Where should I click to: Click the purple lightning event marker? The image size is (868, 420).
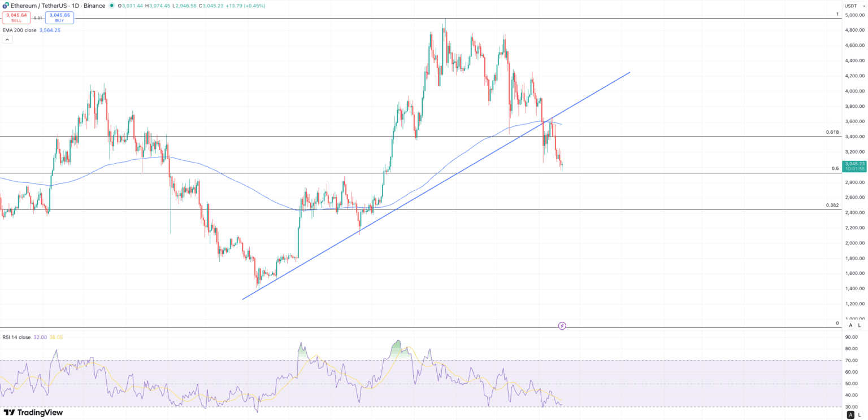tap(562, 326)
